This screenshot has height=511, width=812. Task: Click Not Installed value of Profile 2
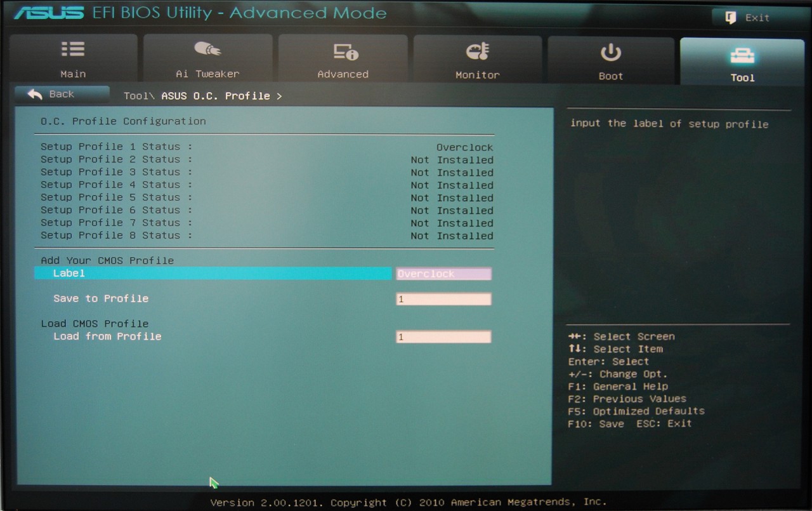[x=452, y=160]
